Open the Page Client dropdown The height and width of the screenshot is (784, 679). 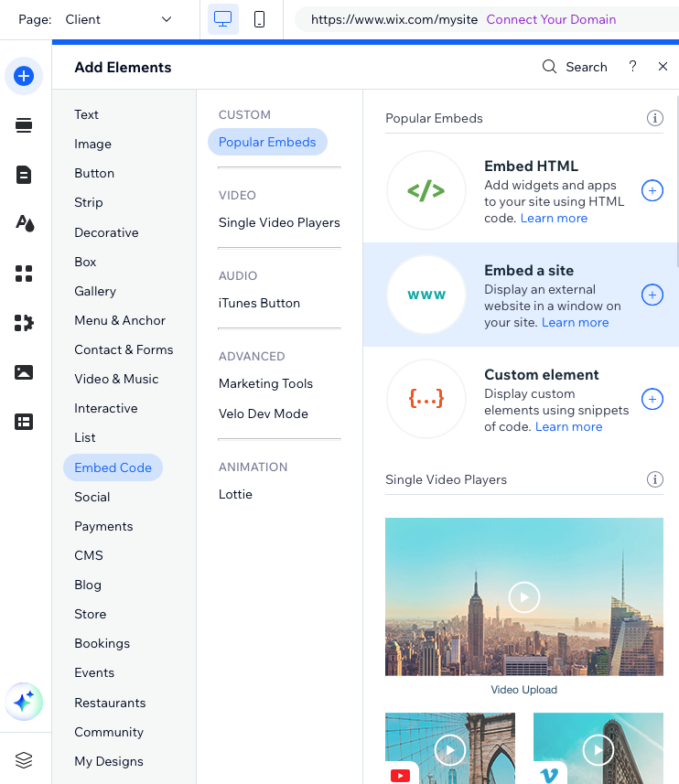(x=118, y=19)
